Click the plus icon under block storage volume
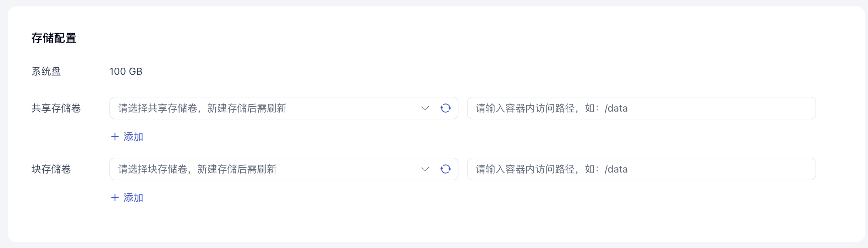 pyautogui.click(x=115, y=197)
